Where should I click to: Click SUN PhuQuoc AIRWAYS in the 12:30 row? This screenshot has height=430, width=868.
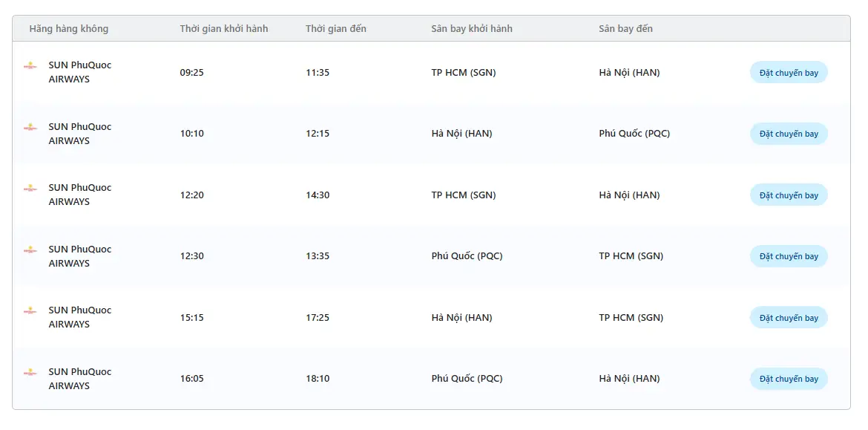pyautogui.click(x=80, y=256)
